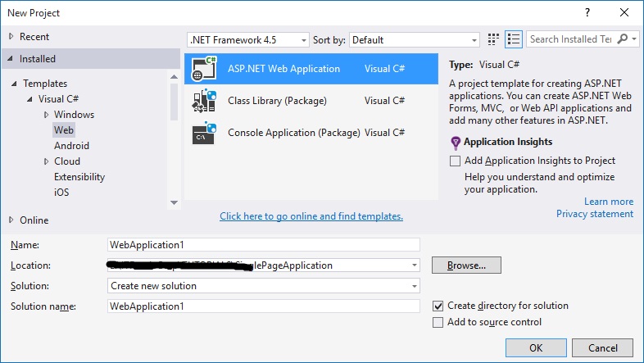Switch to small icons view

click(x=493, y=39)
